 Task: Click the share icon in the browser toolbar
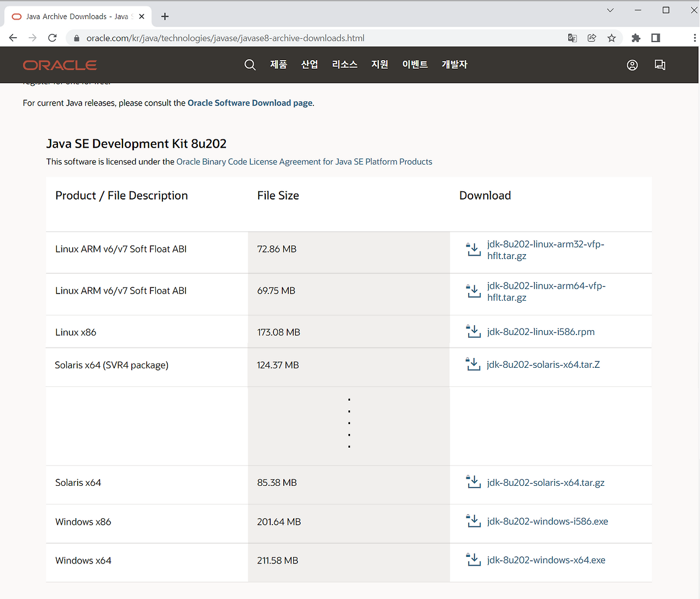pos(592,38)
